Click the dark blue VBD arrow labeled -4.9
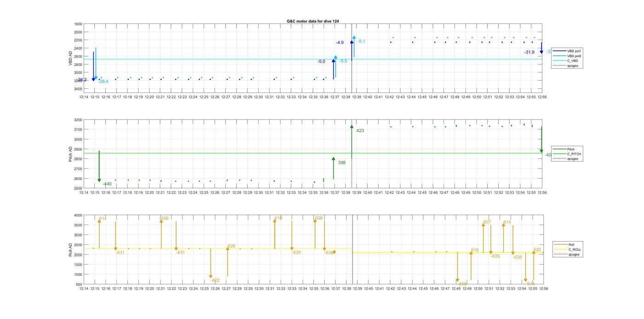Screen dimensions: 644x319 coord(351,51)
